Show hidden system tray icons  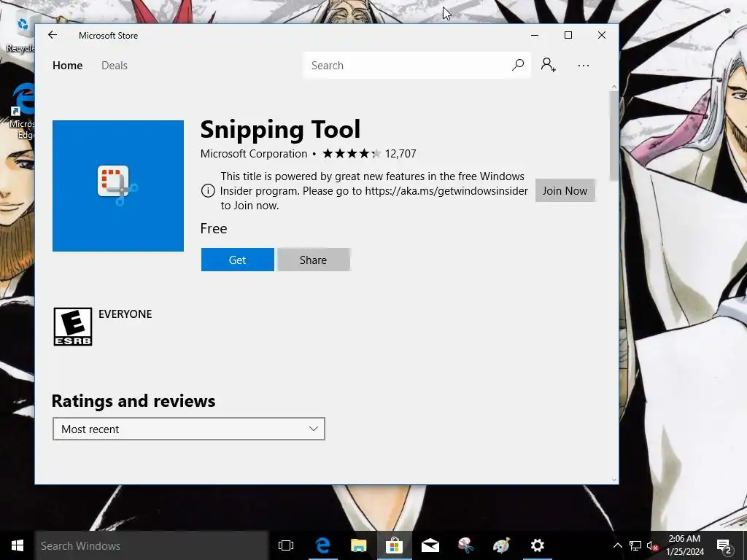(x=617, y=545)
